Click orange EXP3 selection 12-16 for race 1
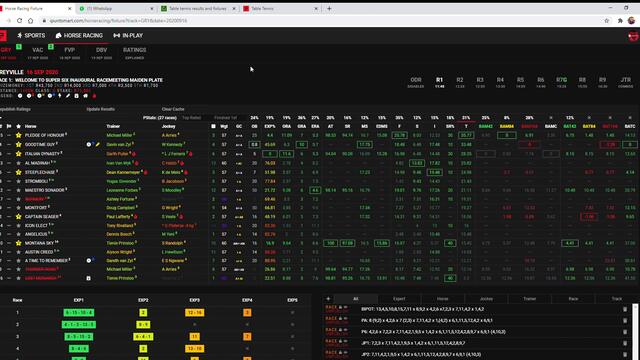The height and width of the screenshot is (360, 640). click(195, 313)
